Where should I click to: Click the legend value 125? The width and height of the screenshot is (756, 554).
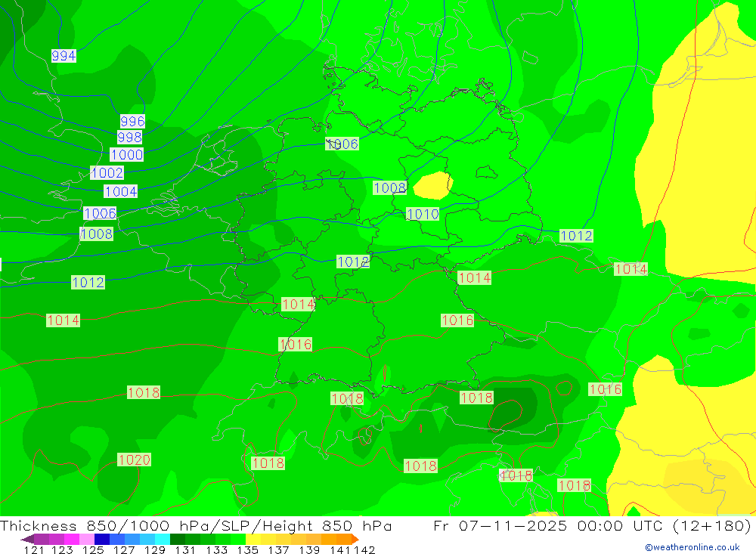tap(93, 550)
